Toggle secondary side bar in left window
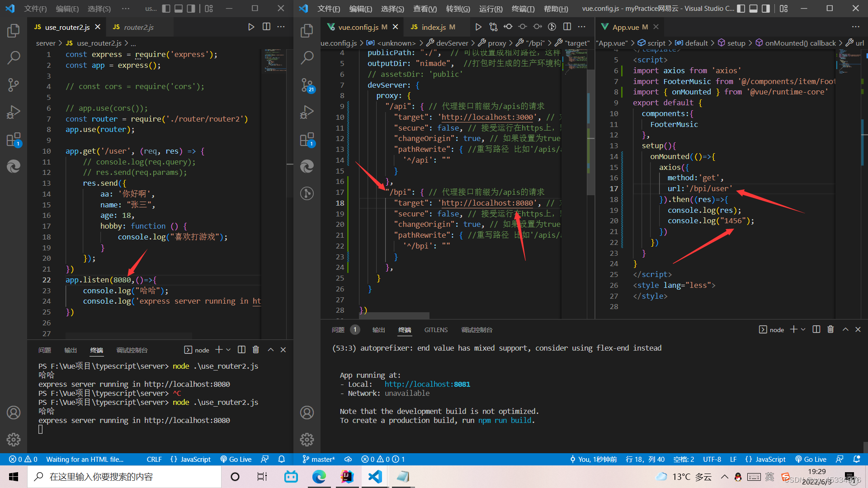 click(x=191, y=9)
